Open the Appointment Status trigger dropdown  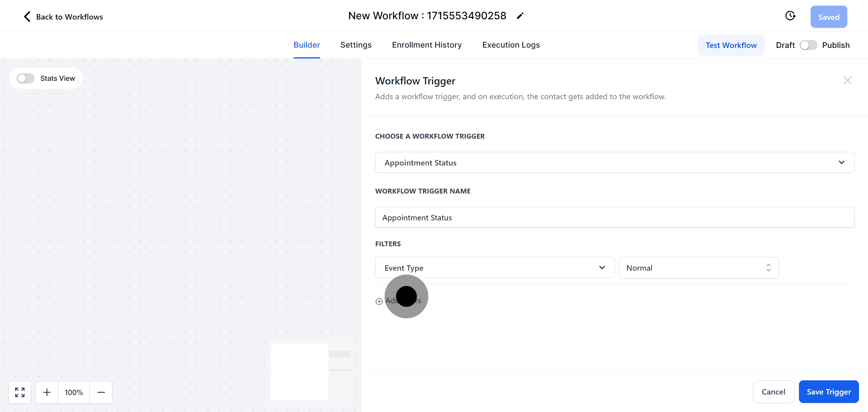pos(614,162)
